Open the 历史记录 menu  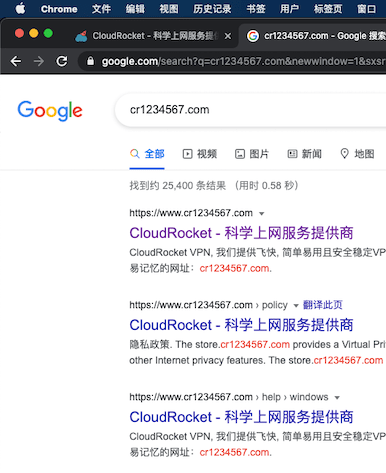tap(212, 9)
